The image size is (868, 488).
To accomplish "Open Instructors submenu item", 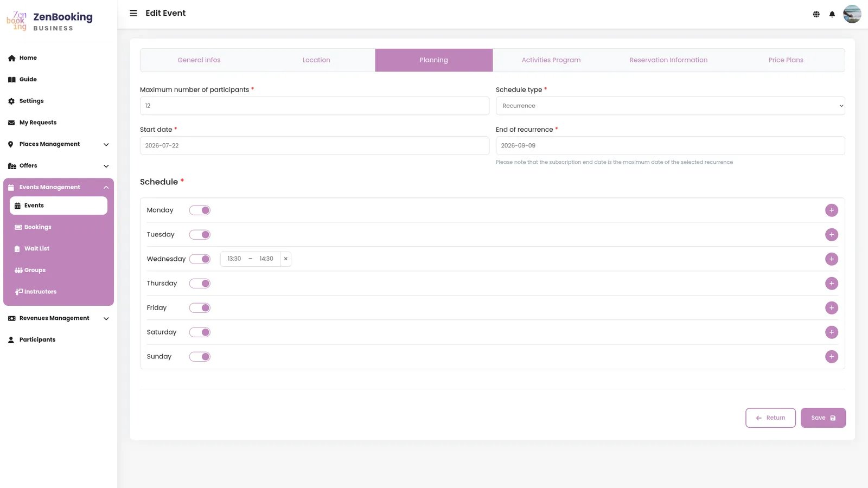I will (x=59, y=292).
